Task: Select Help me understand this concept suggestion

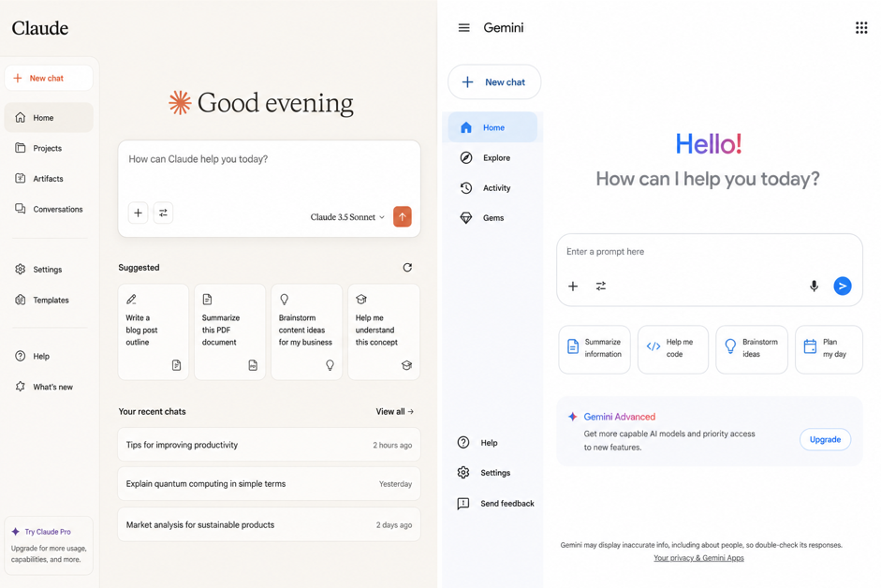Action: 384,331
